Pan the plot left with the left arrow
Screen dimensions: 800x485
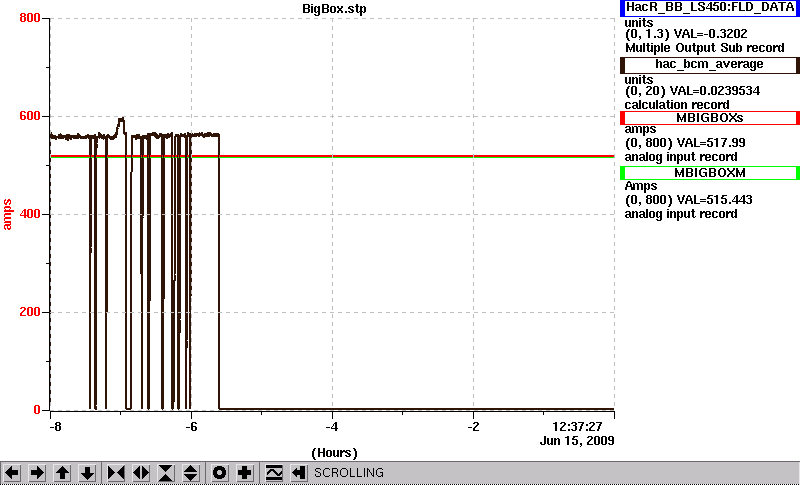coord(12,473)
